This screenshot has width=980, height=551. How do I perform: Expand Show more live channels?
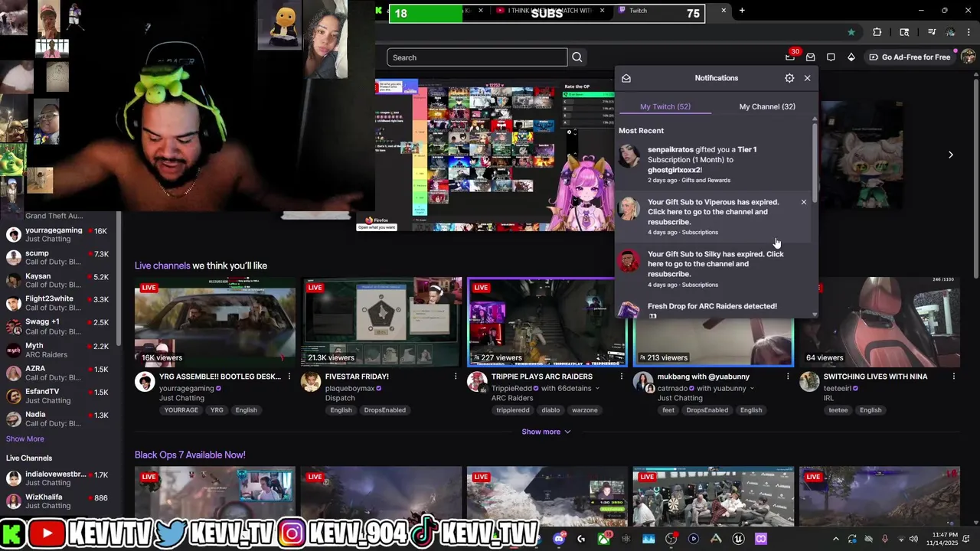point(546,432)
